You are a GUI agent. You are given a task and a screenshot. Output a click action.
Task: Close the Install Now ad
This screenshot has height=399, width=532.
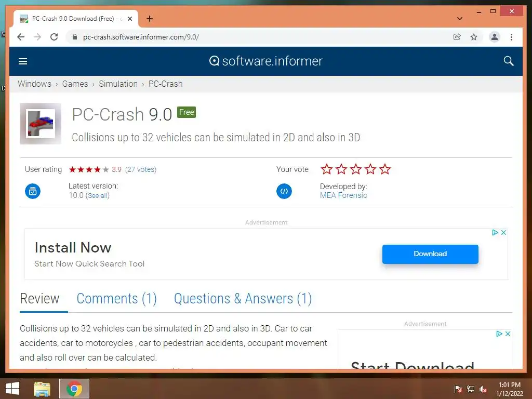503,232
